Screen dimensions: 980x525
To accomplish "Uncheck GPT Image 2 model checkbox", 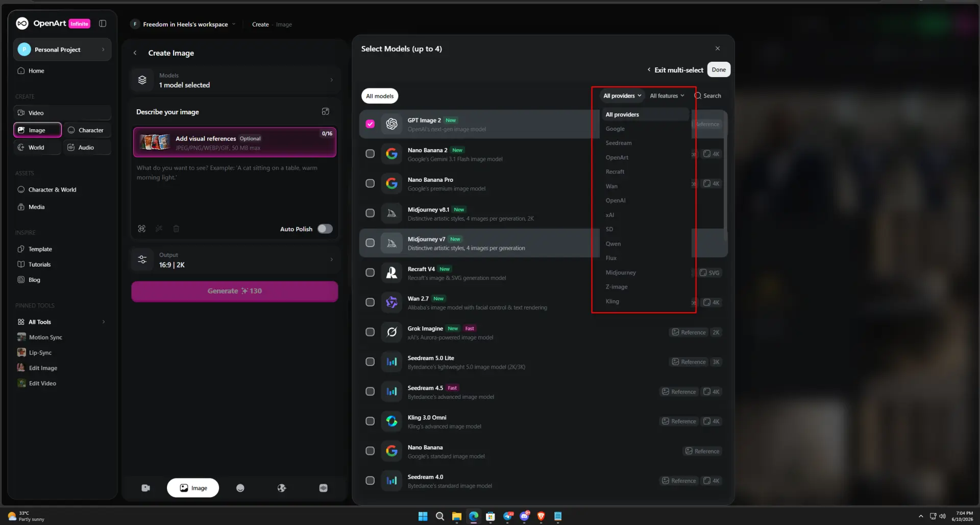I will (x=370, y=124).
